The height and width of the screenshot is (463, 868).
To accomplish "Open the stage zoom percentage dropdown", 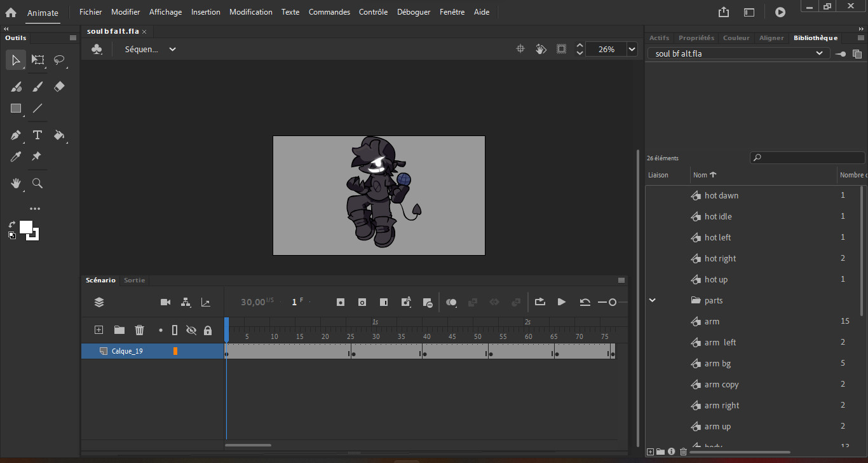I will [x=631, y=49].
